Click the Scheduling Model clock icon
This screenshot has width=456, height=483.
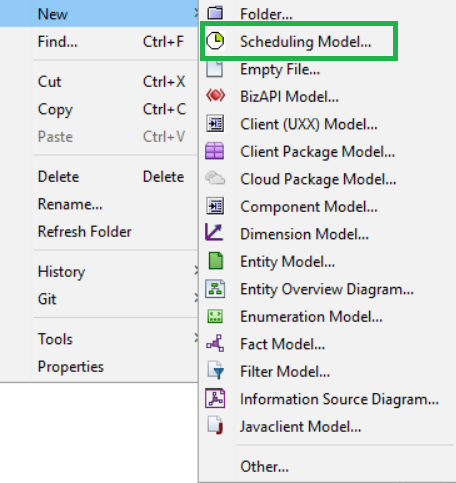tap(215, 41)
